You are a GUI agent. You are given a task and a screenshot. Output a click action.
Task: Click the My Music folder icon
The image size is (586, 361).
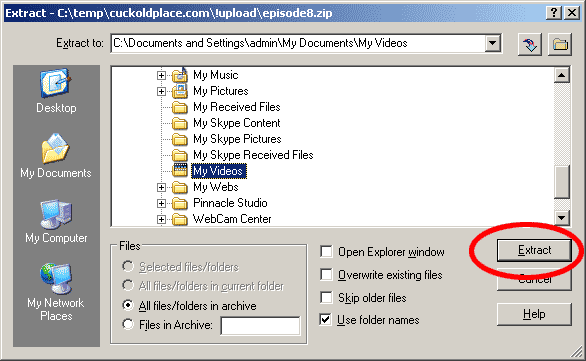pyautogui.click(x=180, y=75)
